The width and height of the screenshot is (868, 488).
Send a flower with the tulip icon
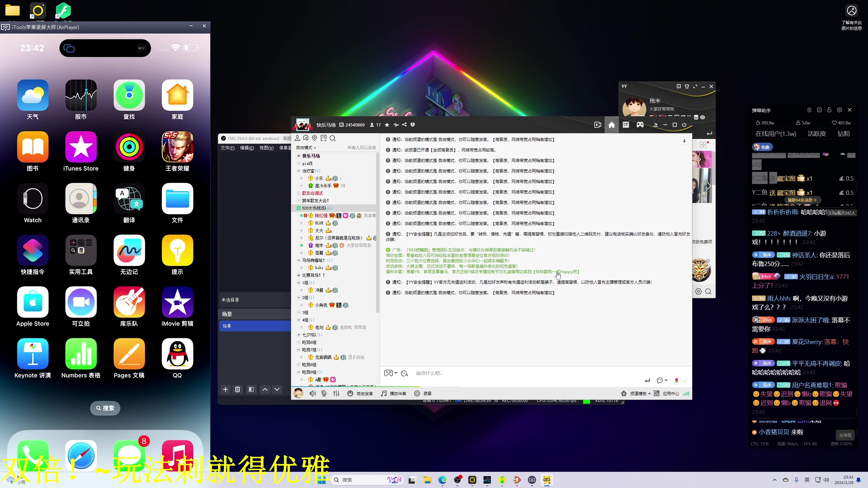(676, 380)
